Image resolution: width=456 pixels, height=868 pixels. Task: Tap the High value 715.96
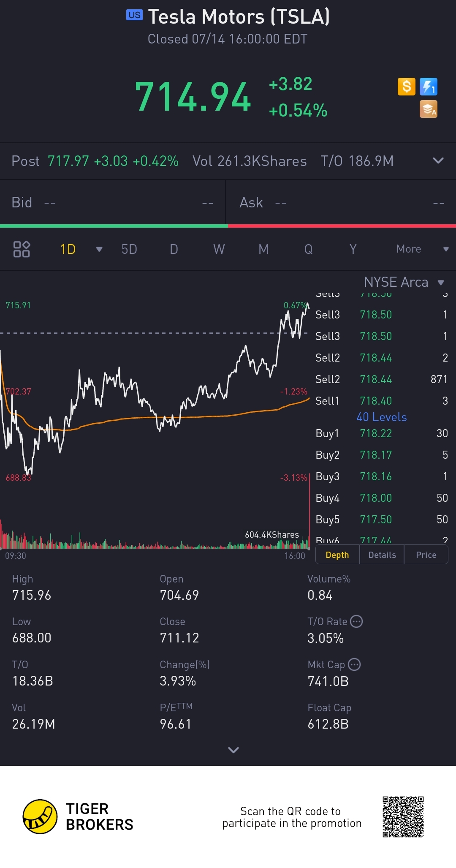32,595
